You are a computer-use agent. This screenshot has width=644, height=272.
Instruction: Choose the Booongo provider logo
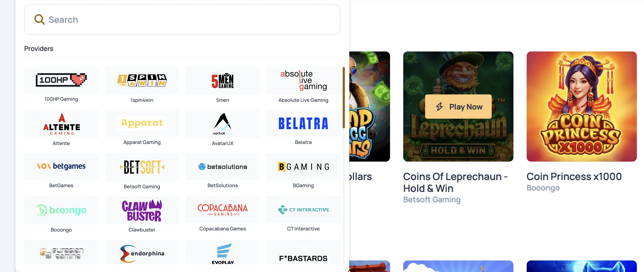pos(61,210)
